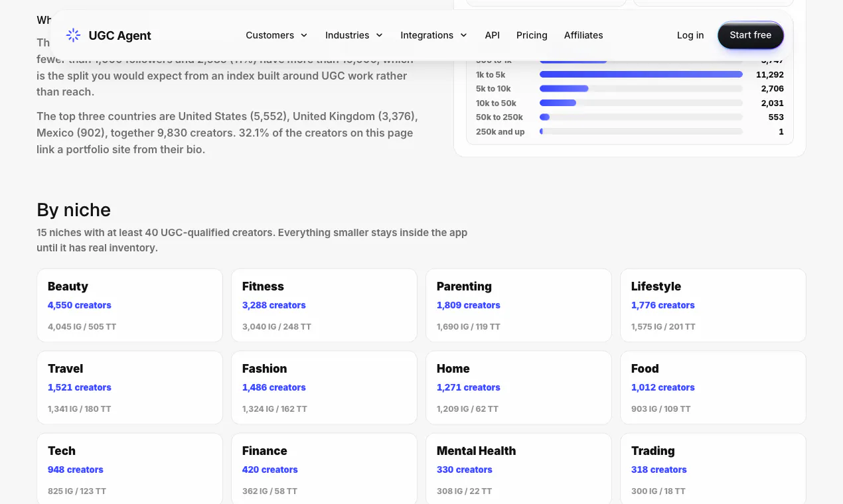Open the Pricing nav link
This screenshot has width=843, height=504.
click(x=532, y=35)
